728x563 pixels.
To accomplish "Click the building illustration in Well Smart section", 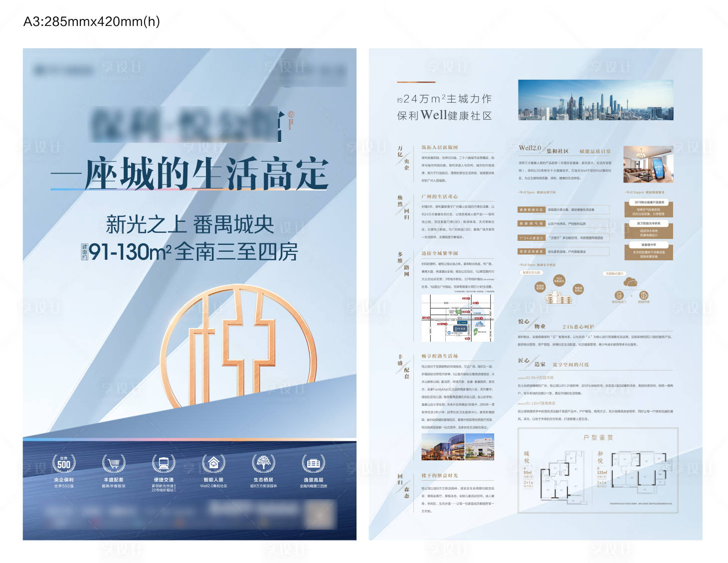I will [558, 298].
